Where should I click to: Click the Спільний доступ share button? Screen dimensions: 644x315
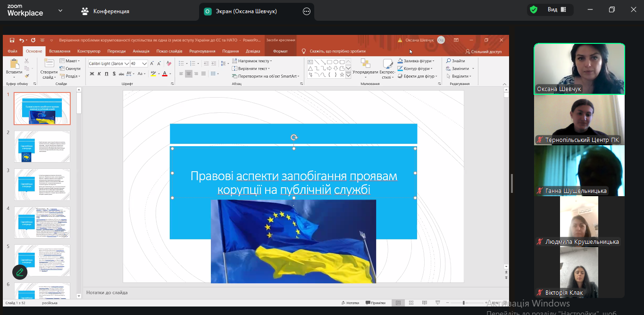(x=484, y=51)
